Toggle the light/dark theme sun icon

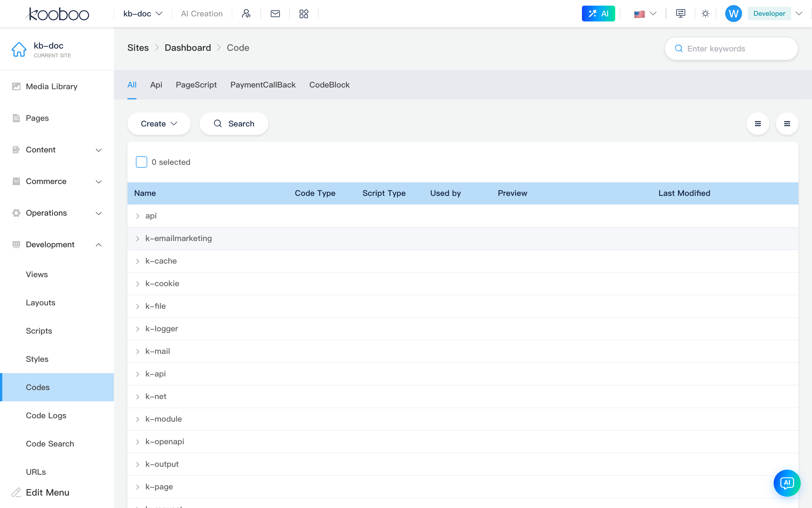pyautogui.click(x=705, y=14)
